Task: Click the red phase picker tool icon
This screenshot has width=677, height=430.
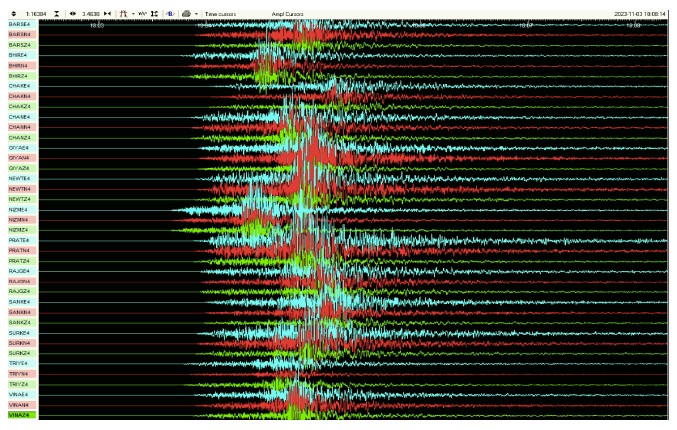Action: pyautogui.click(x=123, y=14)
